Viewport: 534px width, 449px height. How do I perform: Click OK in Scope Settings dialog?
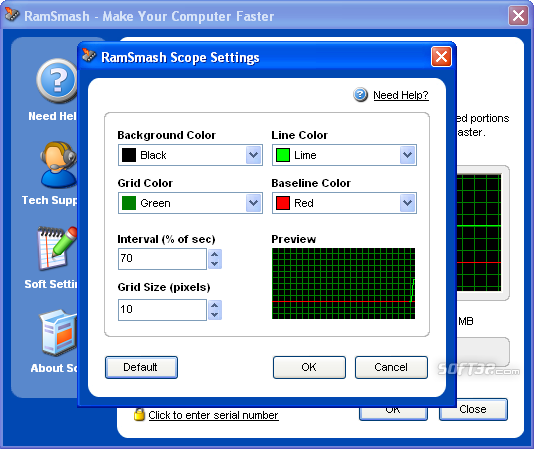coord(309,367)
